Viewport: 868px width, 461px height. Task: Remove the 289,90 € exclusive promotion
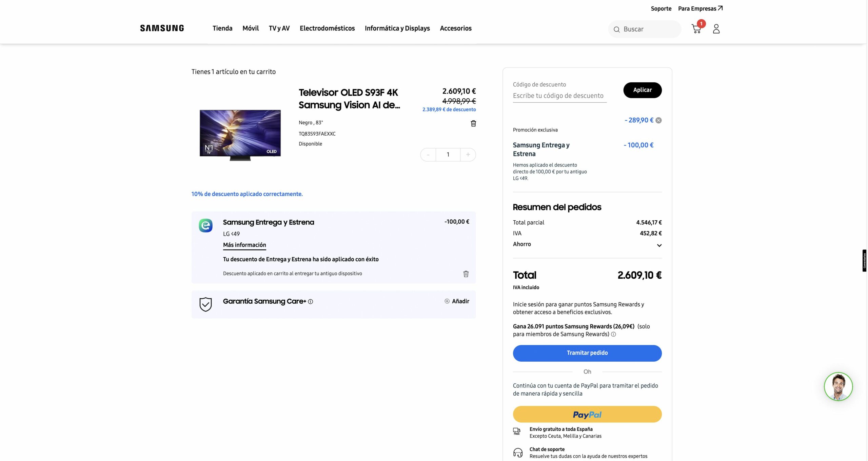tap(658, 120)
